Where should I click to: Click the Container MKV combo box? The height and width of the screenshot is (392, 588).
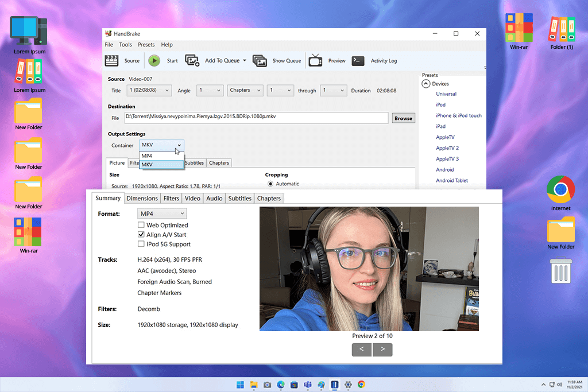tap(161, 145)
